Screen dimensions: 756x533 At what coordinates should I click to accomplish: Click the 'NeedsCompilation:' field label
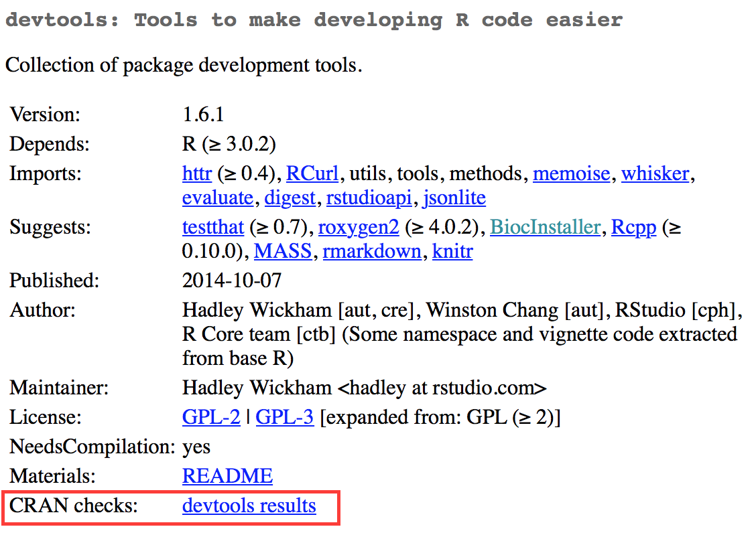click(92, 447)
